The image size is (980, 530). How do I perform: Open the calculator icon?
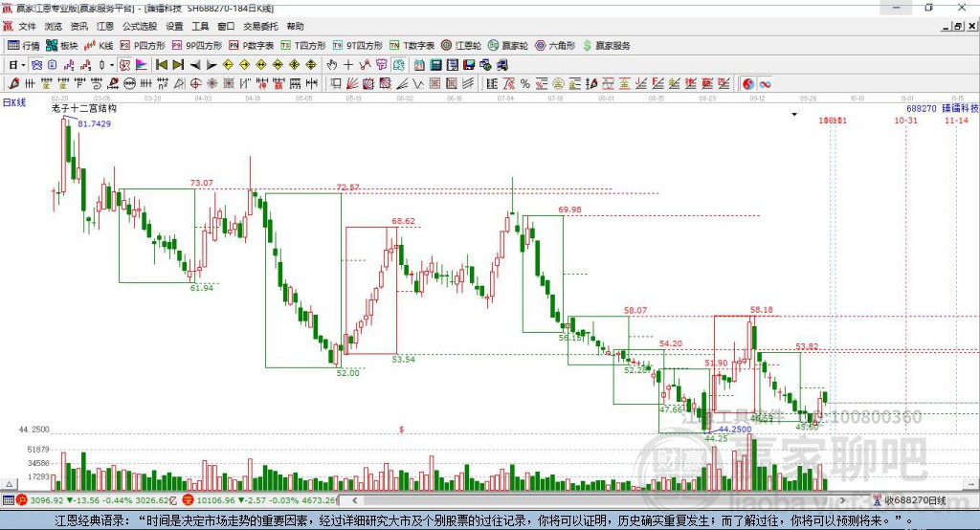[436, 65]
